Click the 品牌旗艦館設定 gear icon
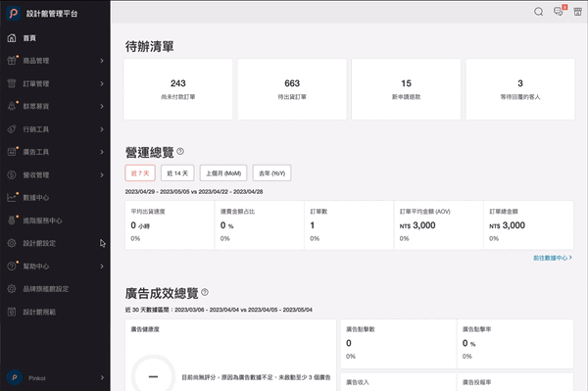Viewport: 588px width, 391px height. point(12,289)
